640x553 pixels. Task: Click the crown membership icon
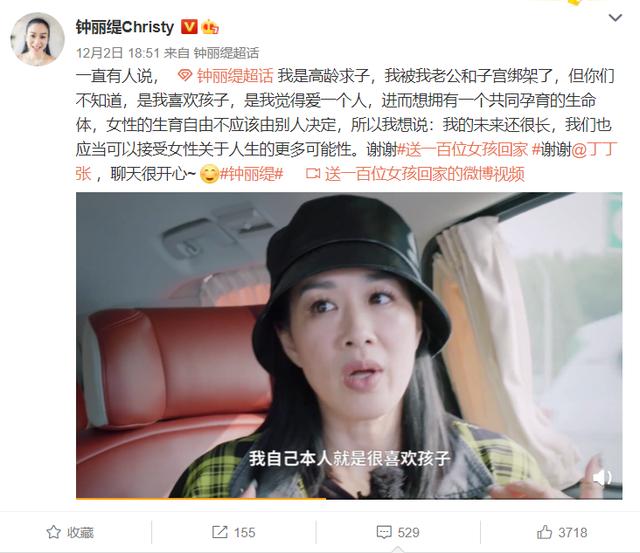(x=210, y=27)
